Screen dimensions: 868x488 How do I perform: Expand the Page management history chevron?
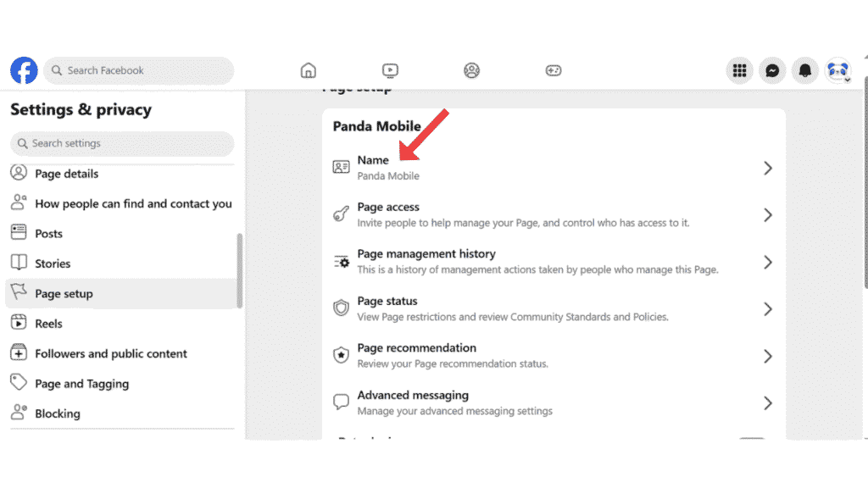pos(768,263)
